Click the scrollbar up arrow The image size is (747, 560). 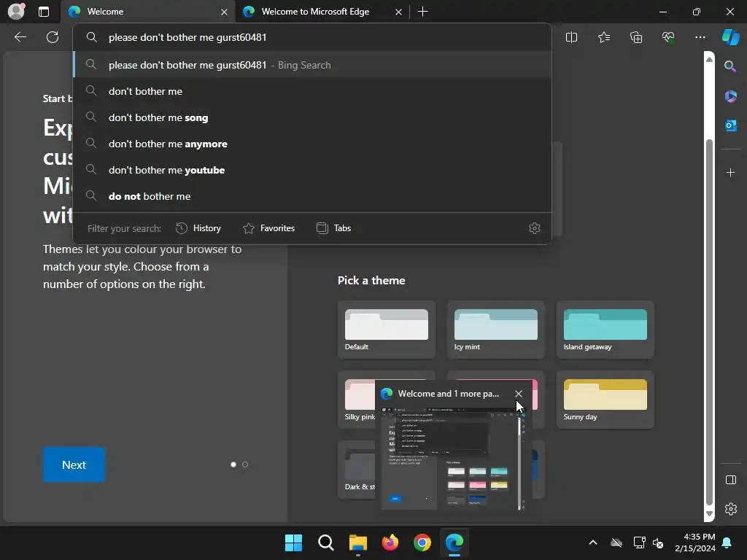point(709,59)
